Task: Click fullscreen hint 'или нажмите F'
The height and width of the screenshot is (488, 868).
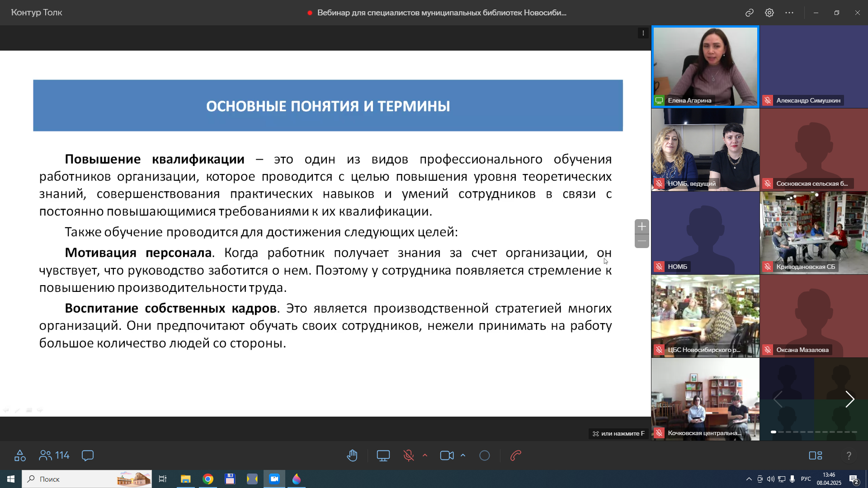Action: (618, 433)
